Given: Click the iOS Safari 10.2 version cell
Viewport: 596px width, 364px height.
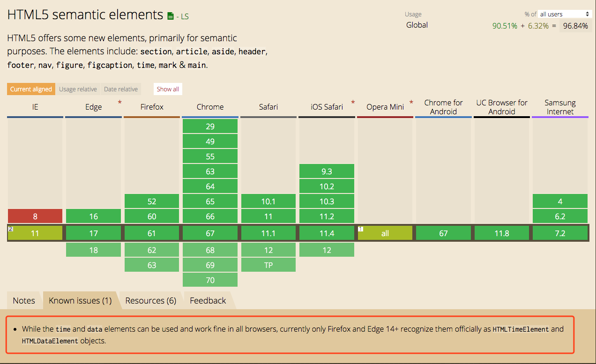Looking at the screenshot, I should pyautogui.click(x=327, y=186).
